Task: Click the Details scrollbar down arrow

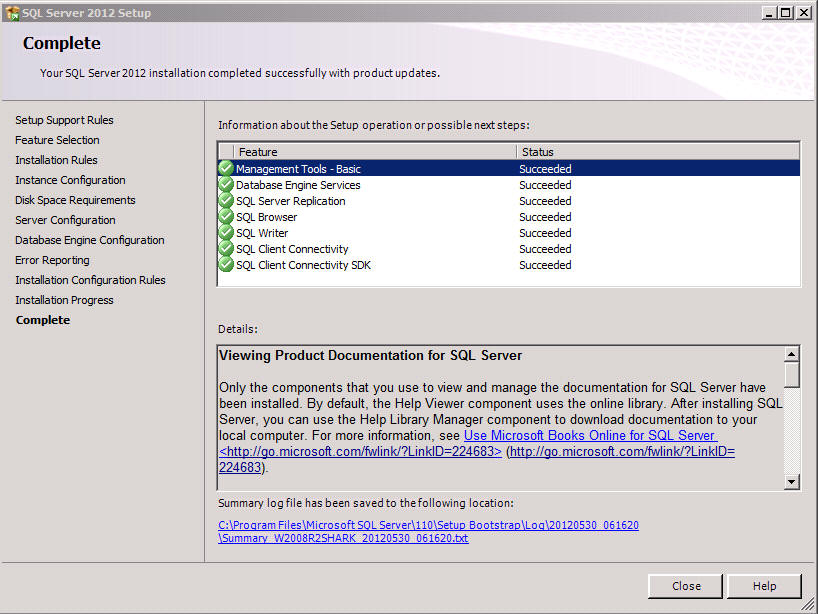Action: coord(791,481)
